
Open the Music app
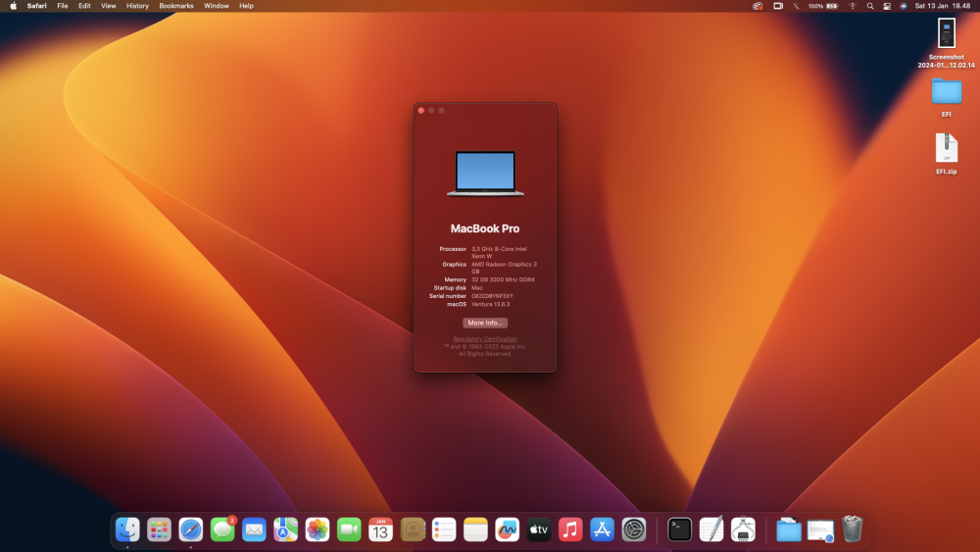pyautogui.click(x=570, y=529)
